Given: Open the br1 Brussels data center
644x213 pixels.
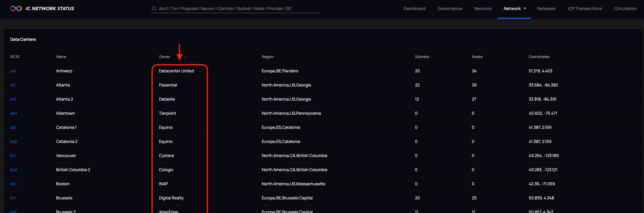Looking at the screenshot, I should coord(13,198).
